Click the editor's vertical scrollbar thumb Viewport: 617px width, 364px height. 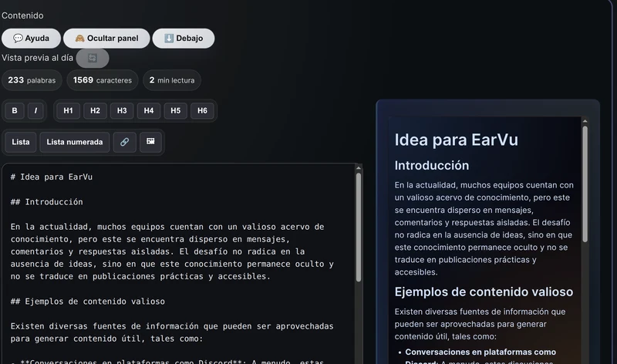359,227
